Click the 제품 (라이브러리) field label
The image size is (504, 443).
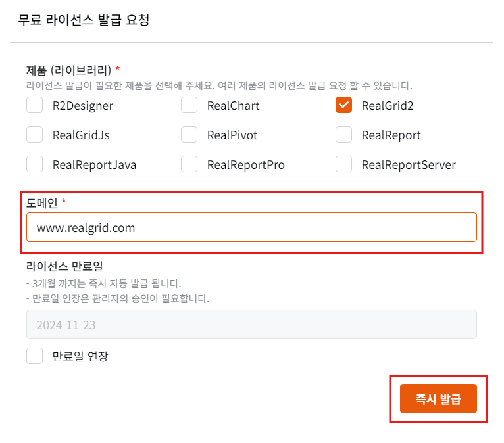tap(68, 70)
